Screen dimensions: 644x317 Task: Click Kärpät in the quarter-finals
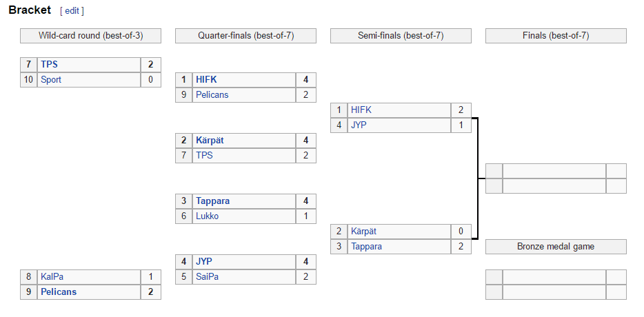210,141
